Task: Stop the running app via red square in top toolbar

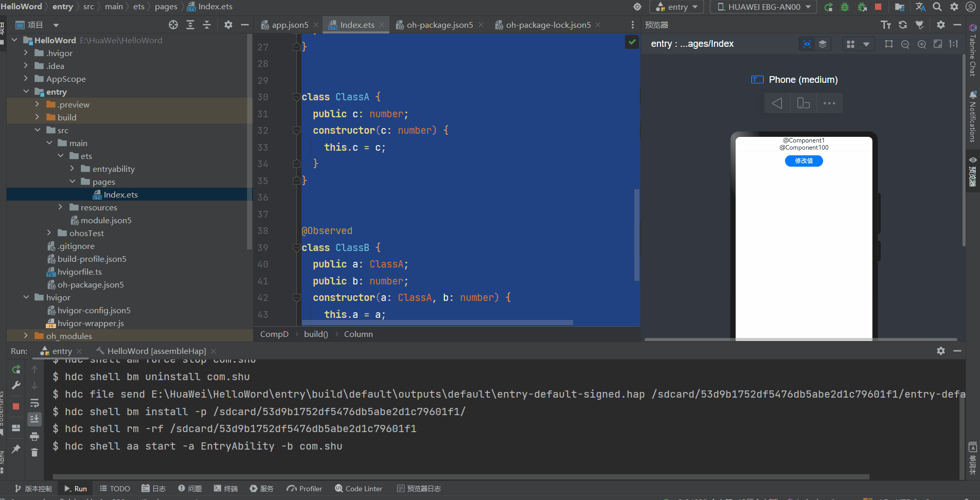Action: [x=878, y=7]
